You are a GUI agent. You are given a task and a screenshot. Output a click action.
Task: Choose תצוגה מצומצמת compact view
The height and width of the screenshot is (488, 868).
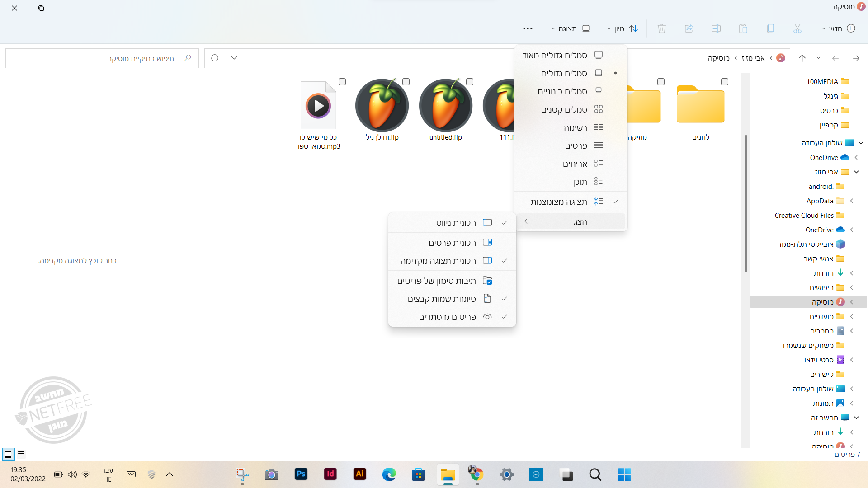click(x=571, y=202)
